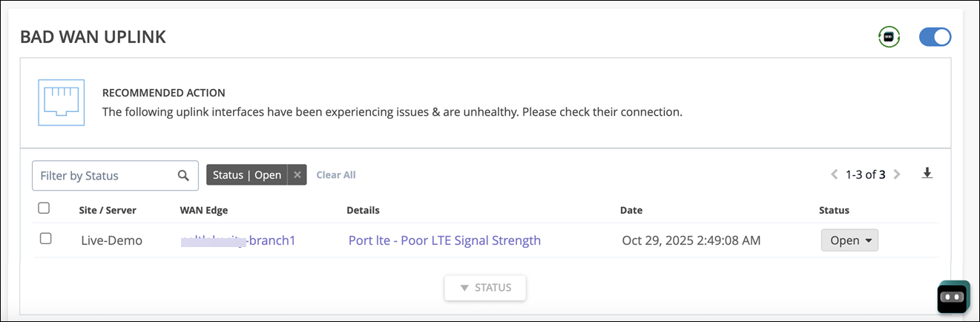Click the Clear All filters link
The height and width of the screenshot is (322, 980).
click(336, 175)
